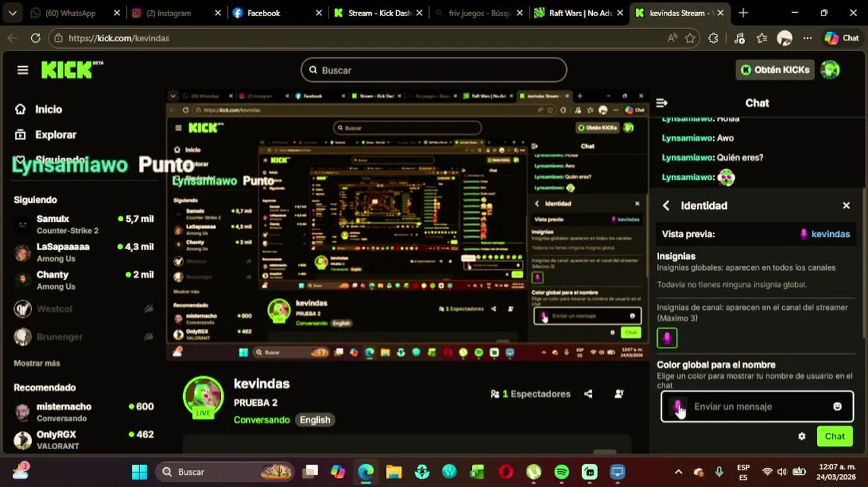Focus the Kick Buscar search field
This screenshot has height=487, width=868.
tap(434, 70)
